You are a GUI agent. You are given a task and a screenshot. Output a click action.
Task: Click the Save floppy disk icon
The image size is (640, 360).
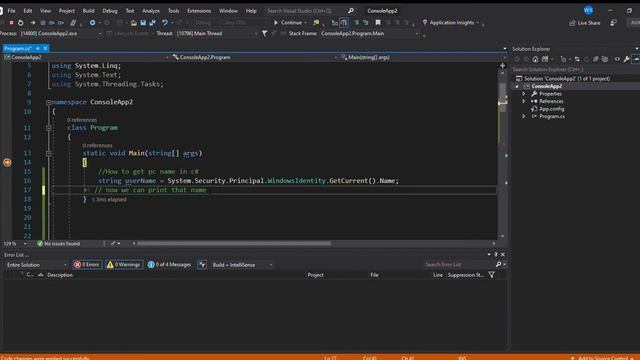pos(143,22)
